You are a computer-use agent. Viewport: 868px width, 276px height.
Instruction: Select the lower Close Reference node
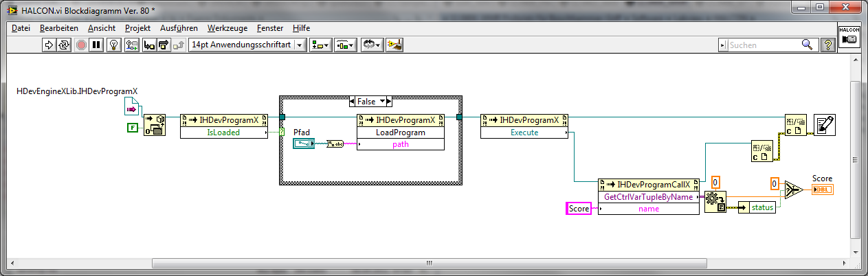[x=762, y=150]
